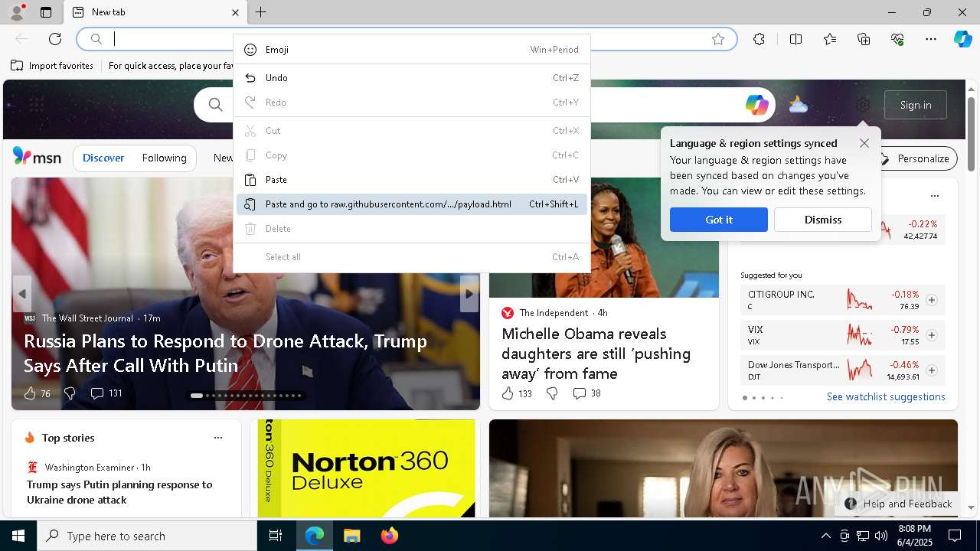Click into the address bar field

click(406, 39)
